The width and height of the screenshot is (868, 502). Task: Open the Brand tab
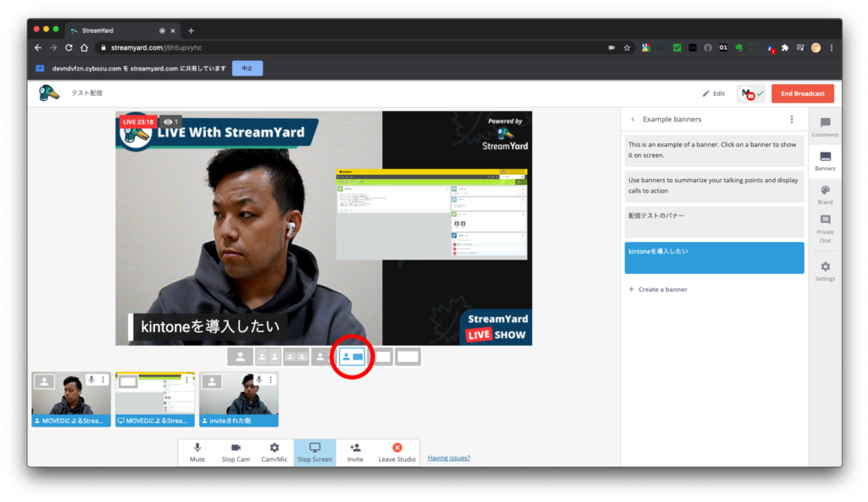(825, 195)
